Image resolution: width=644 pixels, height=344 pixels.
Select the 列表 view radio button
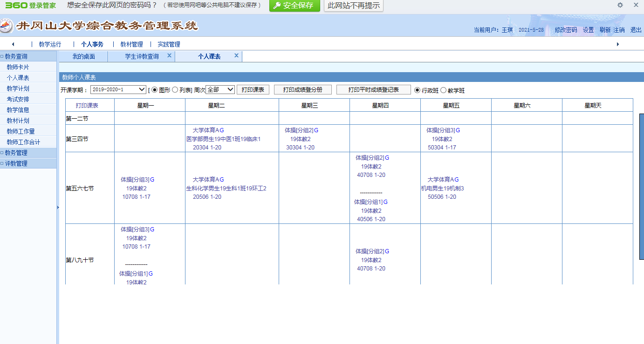pyautogui.click(x=175, y=90)
